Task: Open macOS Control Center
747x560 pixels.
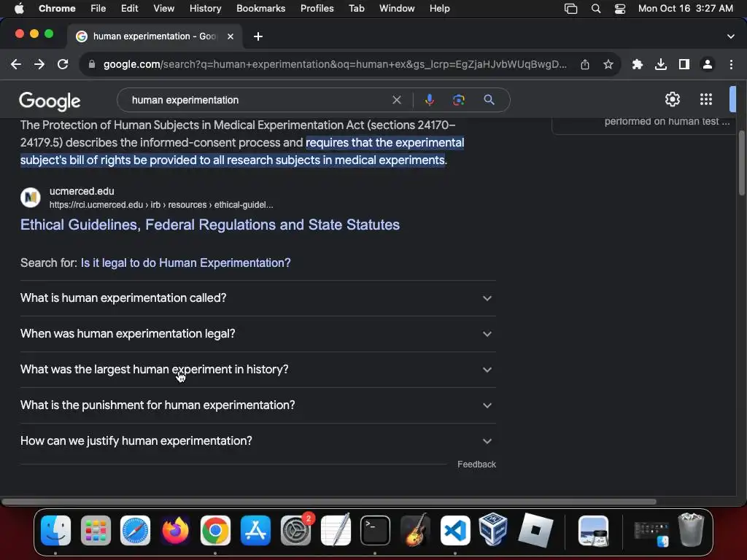Action: click(x=620, y=9)
